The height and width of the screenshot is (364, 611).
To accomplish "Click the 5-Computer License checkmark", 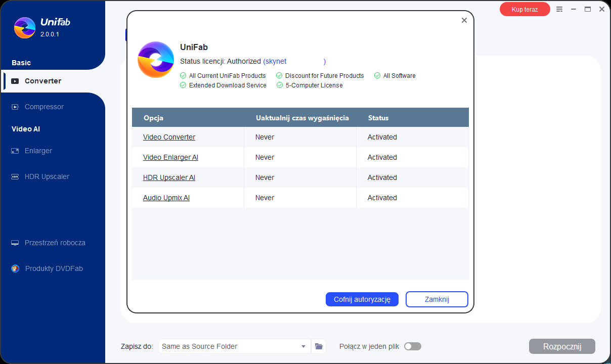I will pos(280,85).
